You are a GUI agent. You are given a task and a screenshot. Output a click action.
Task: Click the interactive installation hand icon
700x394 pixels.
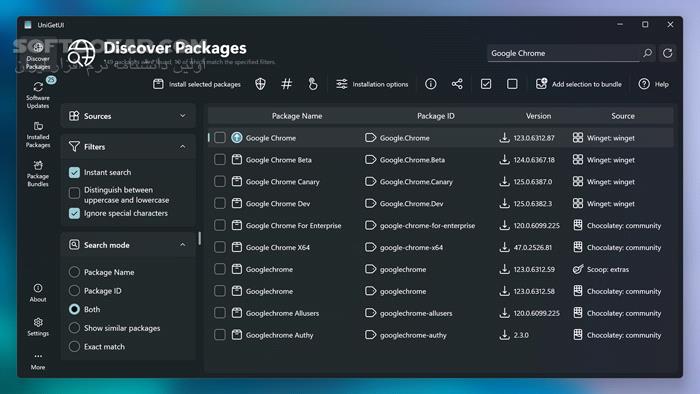point(313,84)
